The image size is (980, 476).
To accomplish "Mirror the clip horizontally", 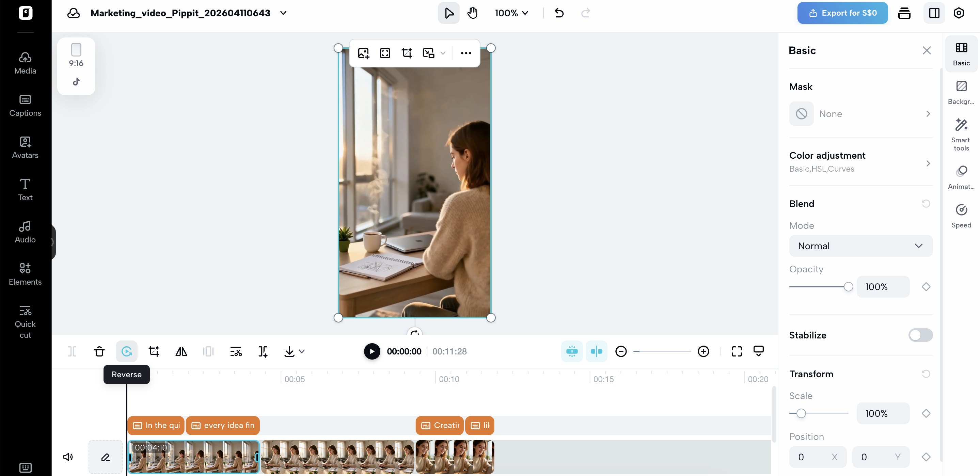I will point(181,351).
